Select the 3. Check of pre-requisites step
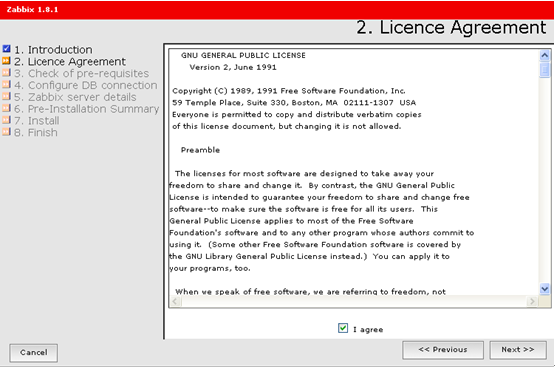The image size is (555, 367). 81,73
